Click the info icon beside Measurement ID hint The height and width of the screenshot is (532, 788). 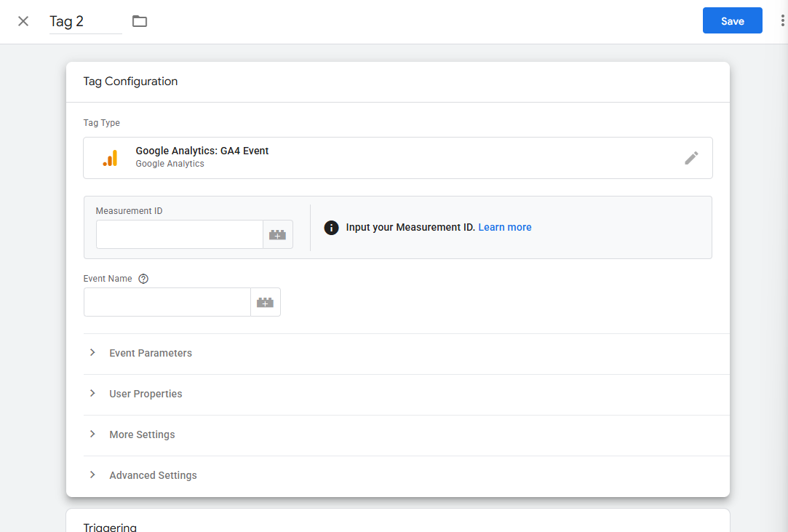coord(331,227)
